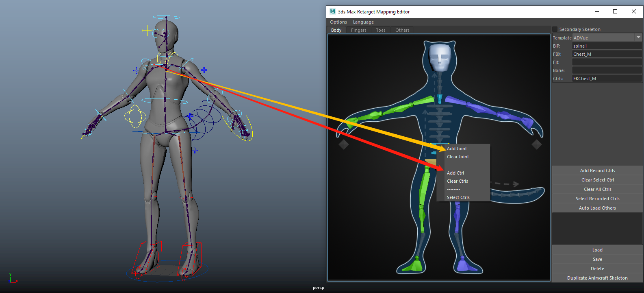This screenshot has height=293, width=644.
Task: Select the green thigh on the mapping figure
Action: (x=424, y=186)
